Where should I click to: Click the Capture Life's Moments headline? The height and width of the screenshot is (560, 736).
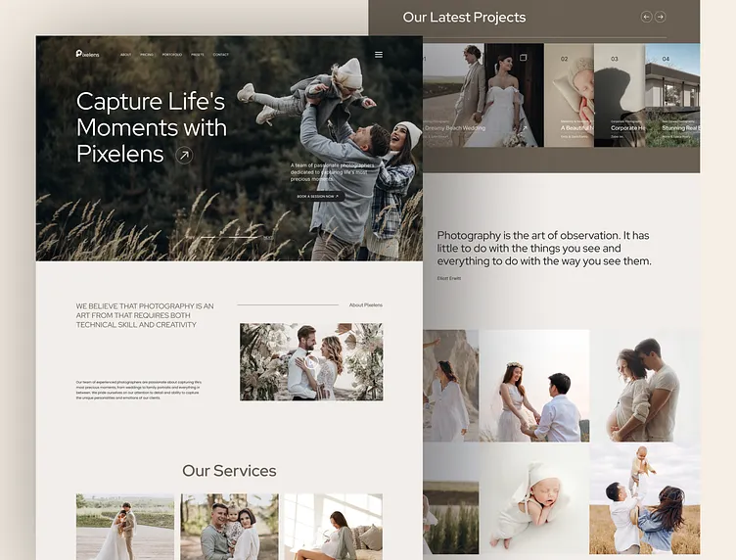coord(152,127)
